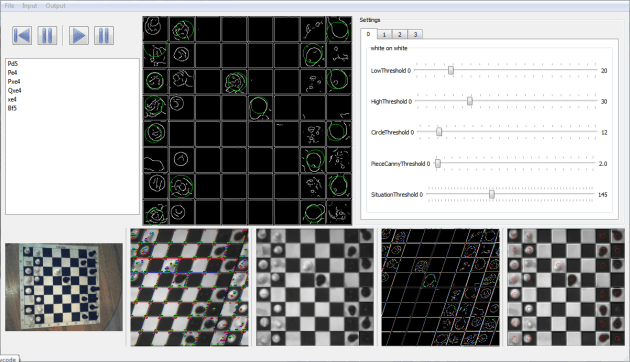The image size is (630, 362).
Task: Click the rectified grayscale chessboard image
Action: tap(315, 287)
